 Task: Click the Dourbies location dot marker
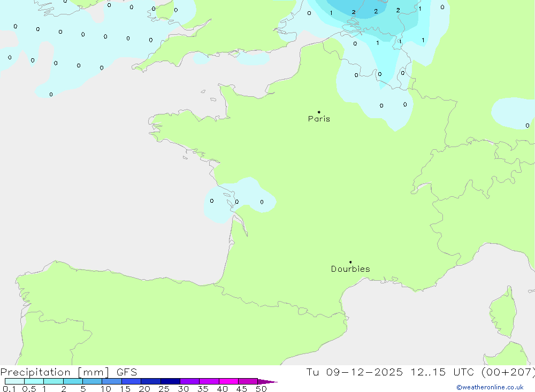350,262
